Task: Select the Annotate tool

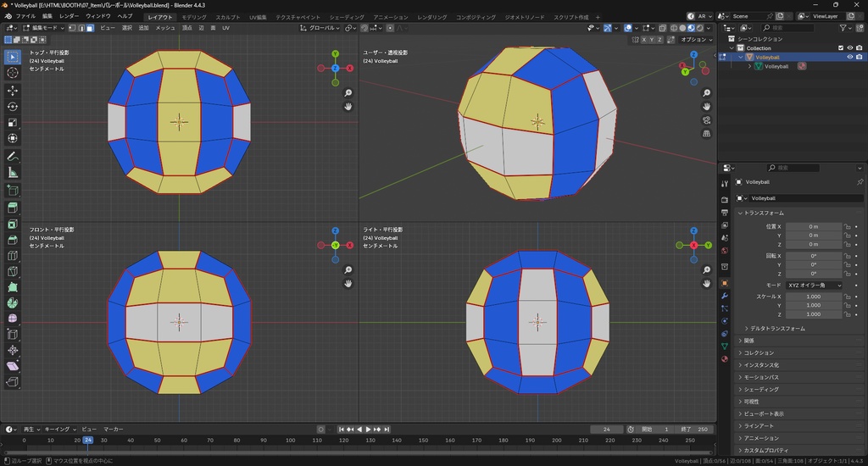Action: coord(13,157)
